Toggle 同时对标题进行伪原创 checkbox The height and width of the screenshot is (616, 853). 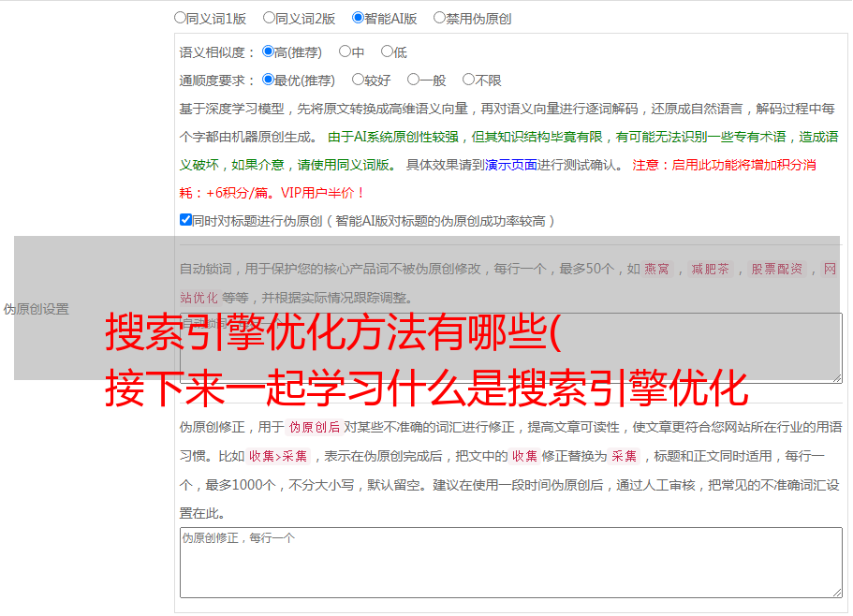(185, 220)
